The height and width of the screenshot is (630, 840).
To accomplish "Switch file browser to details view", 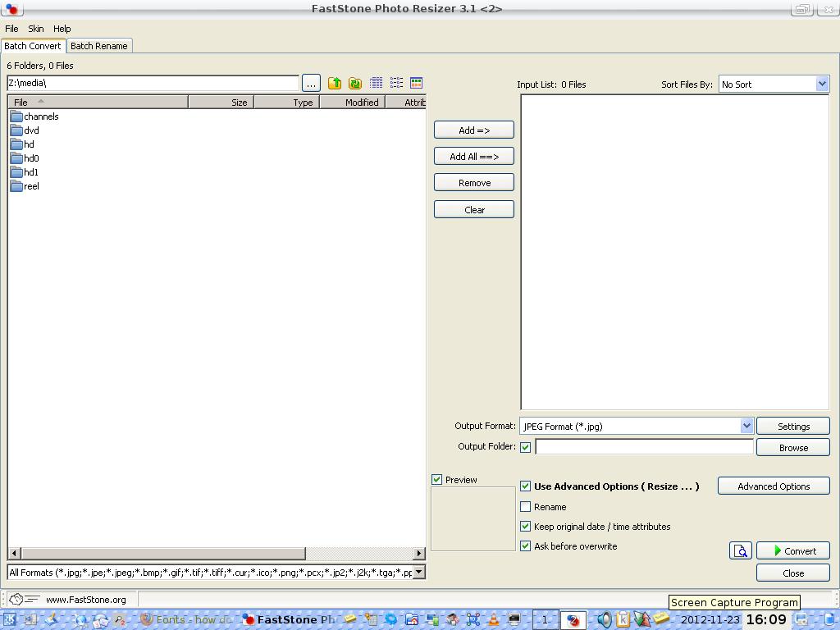I will (x=376, y=83).
